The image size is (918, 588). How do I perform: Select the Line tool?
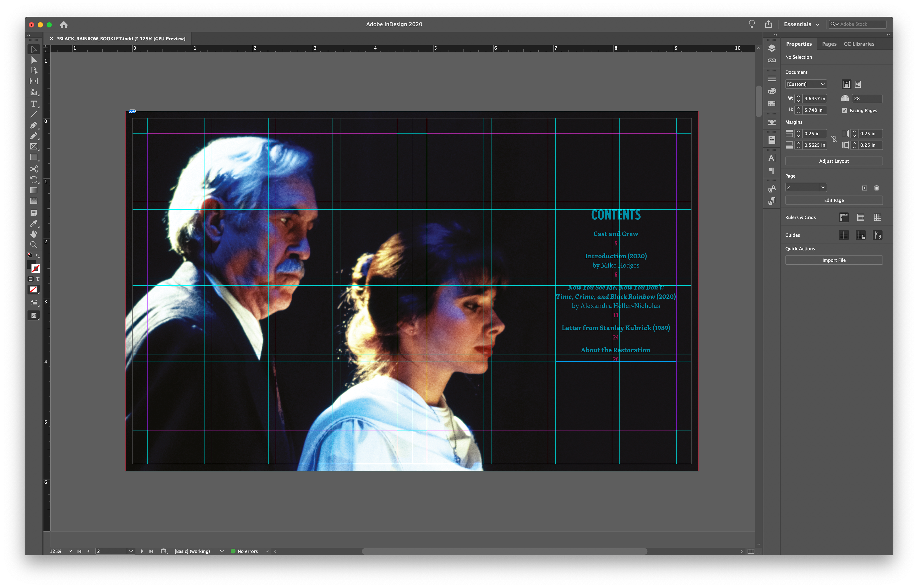(34, 114)
